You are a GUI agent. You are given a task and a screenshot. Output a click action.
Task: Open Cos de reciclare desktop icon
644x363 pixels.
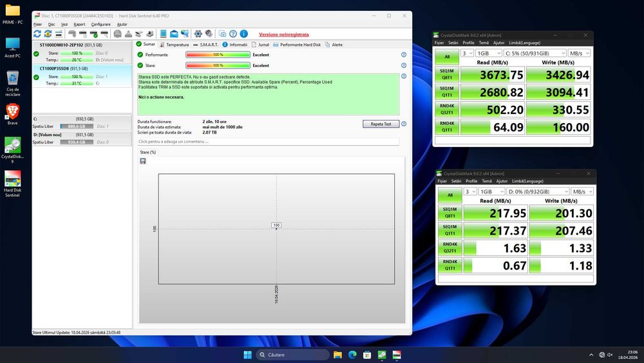pyautogui.click(x=12, y=83)
